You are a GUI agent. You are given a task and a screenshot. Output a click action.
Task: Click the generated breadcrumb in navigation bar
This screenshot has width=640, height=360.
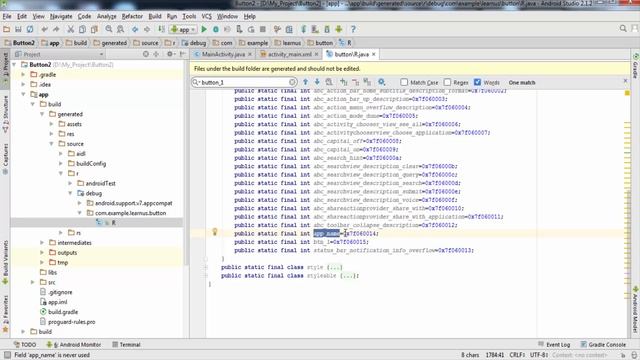tap(110, 43)
